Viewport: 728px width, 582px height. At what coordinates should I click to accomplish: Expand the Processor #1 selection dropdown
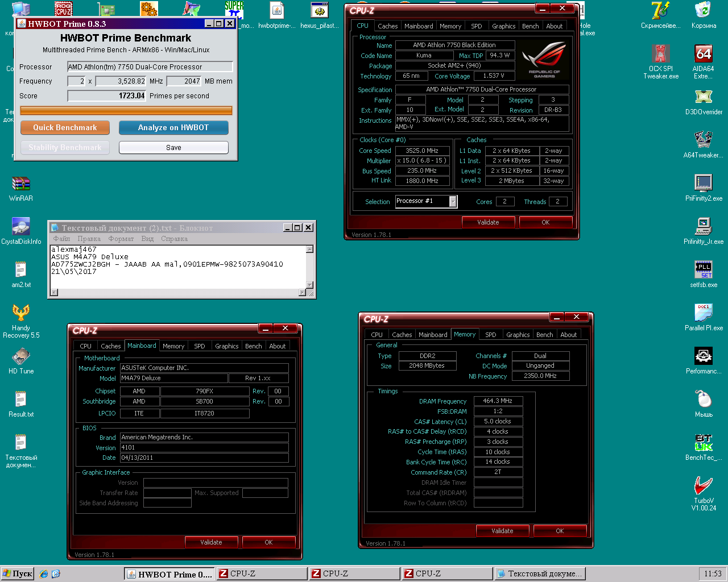pos(453,202)
